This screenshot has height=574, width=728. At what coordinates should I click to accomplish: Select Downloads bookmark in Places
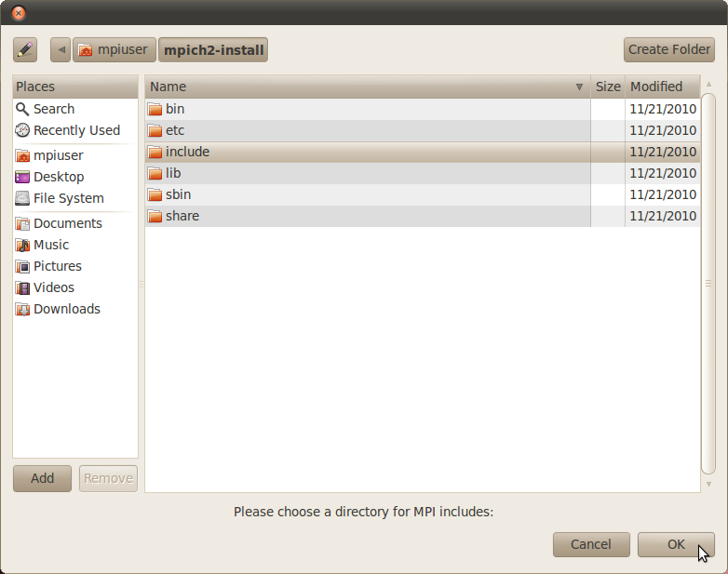(75, 309)
